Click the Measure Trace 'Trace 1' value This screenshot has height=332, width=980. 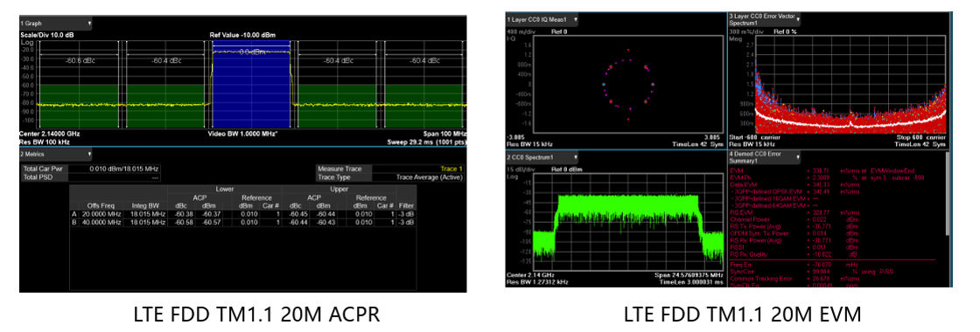coord(418,169)
